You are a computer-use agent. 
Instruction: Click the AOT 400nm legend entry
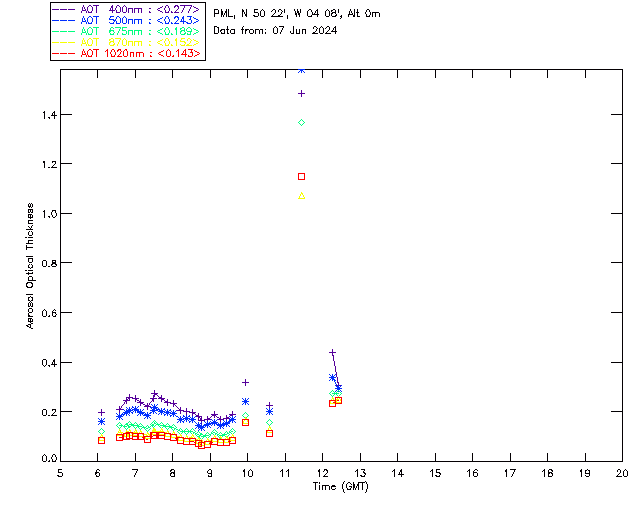coord(126,9)
